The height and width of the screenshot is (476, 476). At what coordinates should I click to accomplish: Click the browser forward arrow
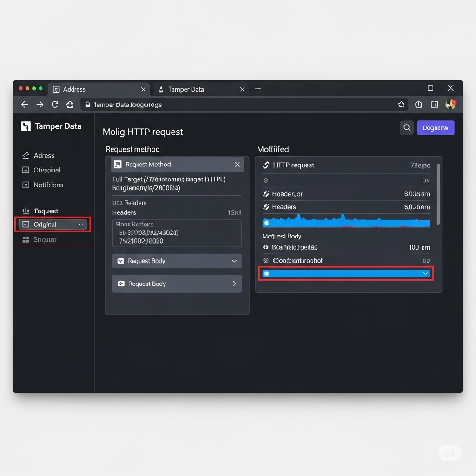pos(40,105)
